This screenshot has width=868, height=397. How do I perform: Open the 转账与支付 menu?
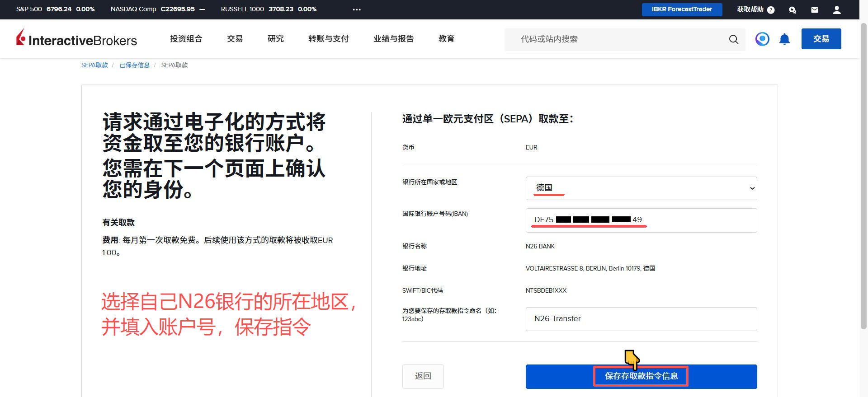pyautogui.click(x=328, y=39)
